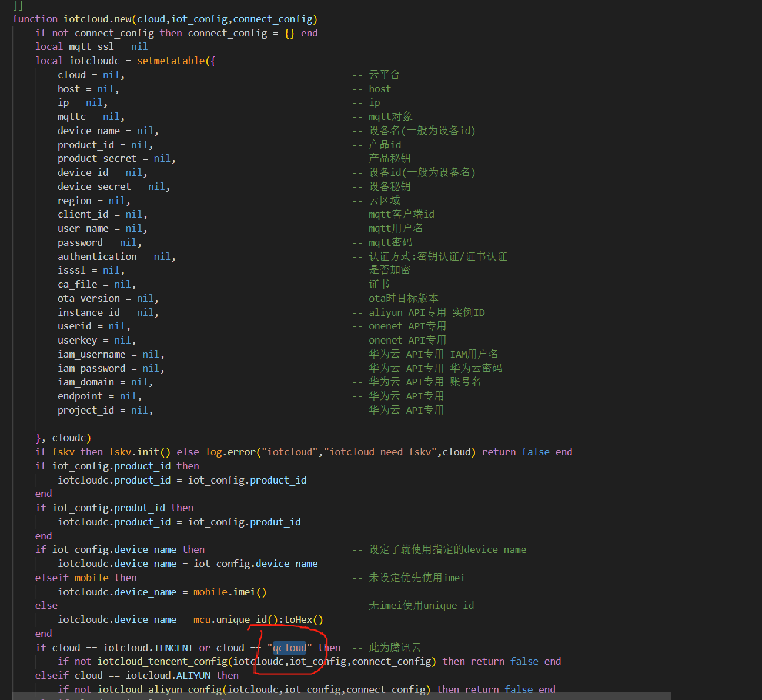This screenshot has height=700, width=762.
Task: Click the 'endpoint = nil,' table field
Action: (99, 396)
